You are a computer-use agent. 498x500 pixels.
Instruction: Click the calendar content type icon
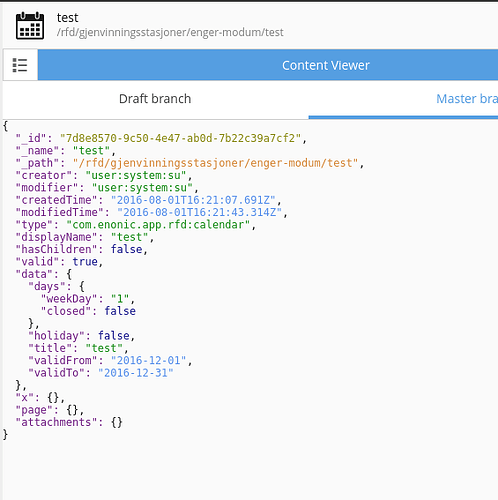point(30,26)
